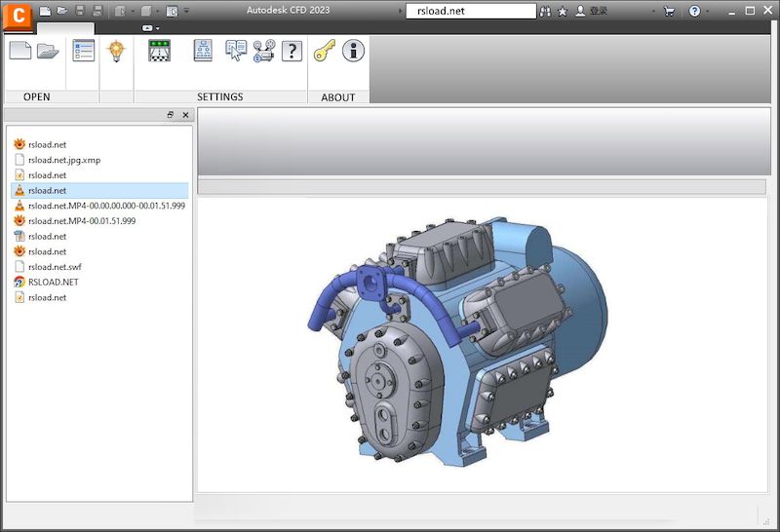The image size is (780, 532).
Task: Click the book with cursor settings icon
Action: pyautogui.click(x=236, y=51)
